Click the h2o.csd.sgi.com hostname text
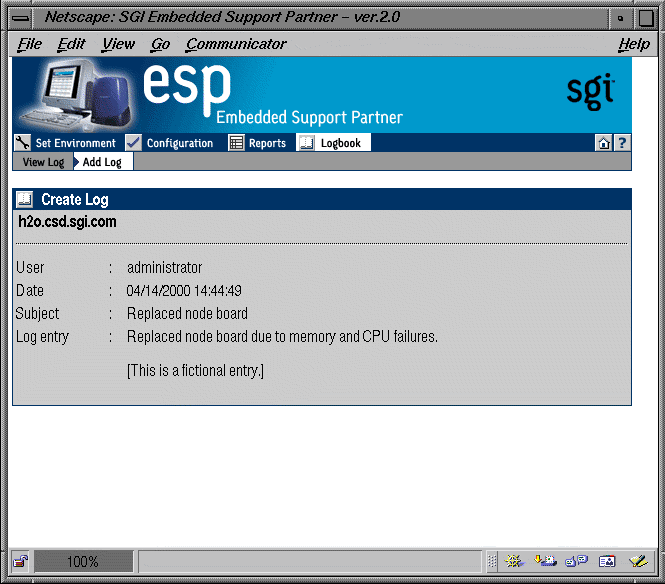This screenshot has width=665, height=584. point(67,222)
